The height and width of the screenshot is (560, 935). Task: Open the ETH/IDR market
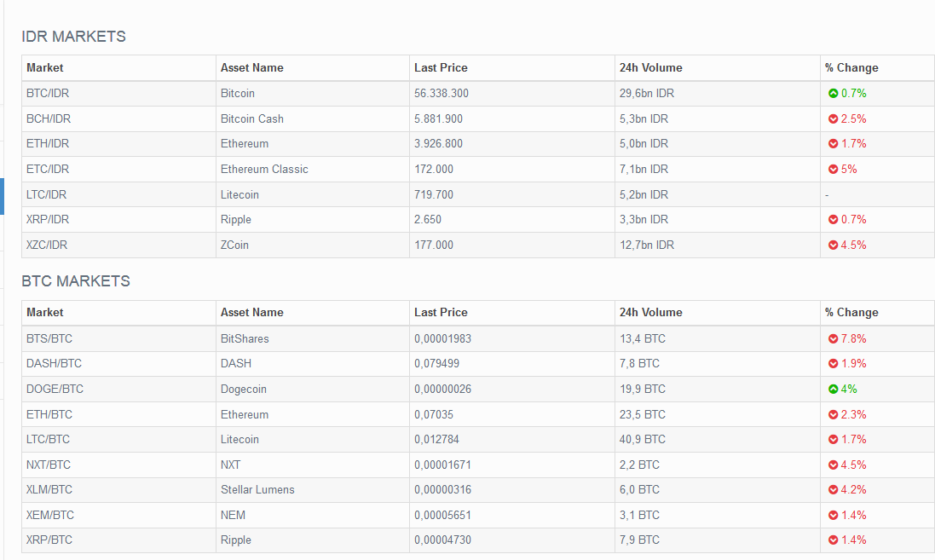(x=48, y=144)
